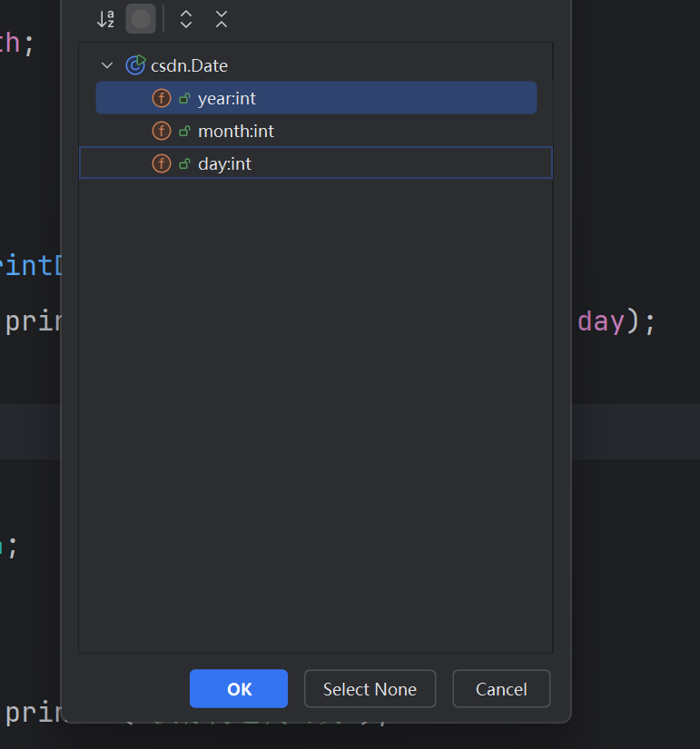Image resolution: width=700 pixels, height=749 pixels.
Task: Expand all tree nodes
Action: (x=186, y=19)
